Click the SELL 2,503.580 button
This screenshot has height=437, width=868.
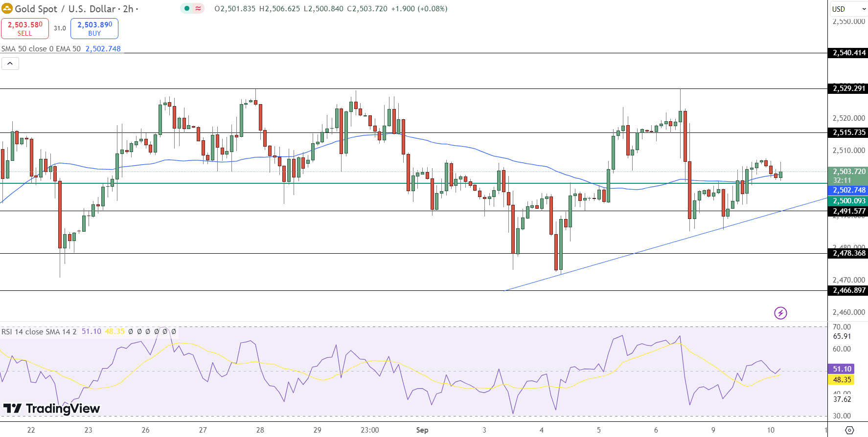25,28
